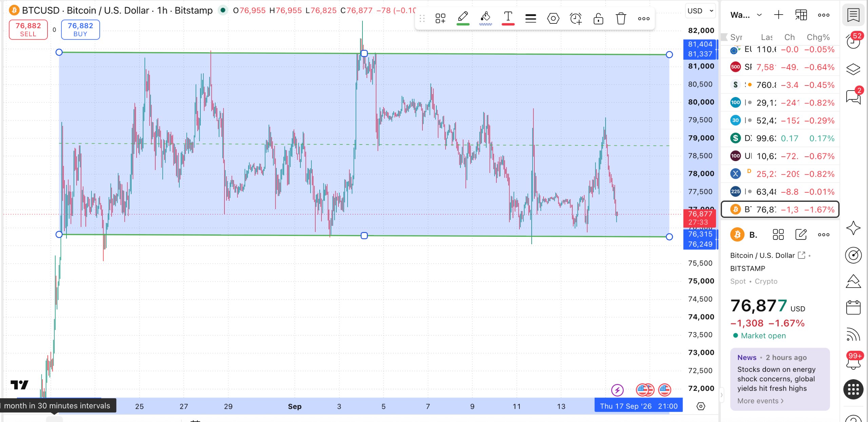The image size is (868, 422).
Task: Select watchlist row with 10,6 price
Action: [780, 156]
